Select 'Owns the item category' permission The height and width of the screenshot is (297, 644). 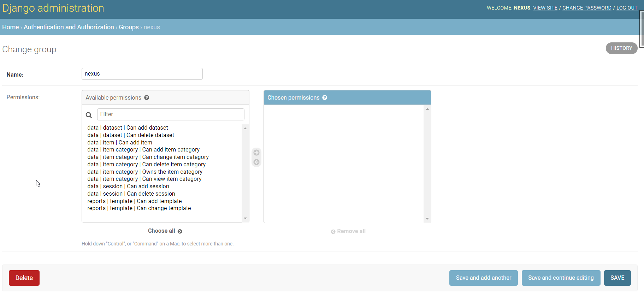pos(163,172)
